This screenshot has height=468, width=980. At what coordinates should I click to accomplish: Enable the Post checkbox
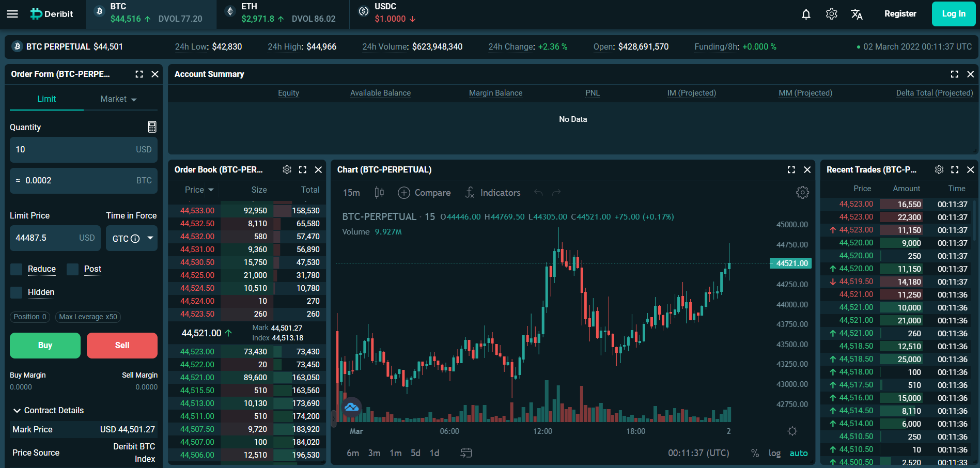click(73, 269)
